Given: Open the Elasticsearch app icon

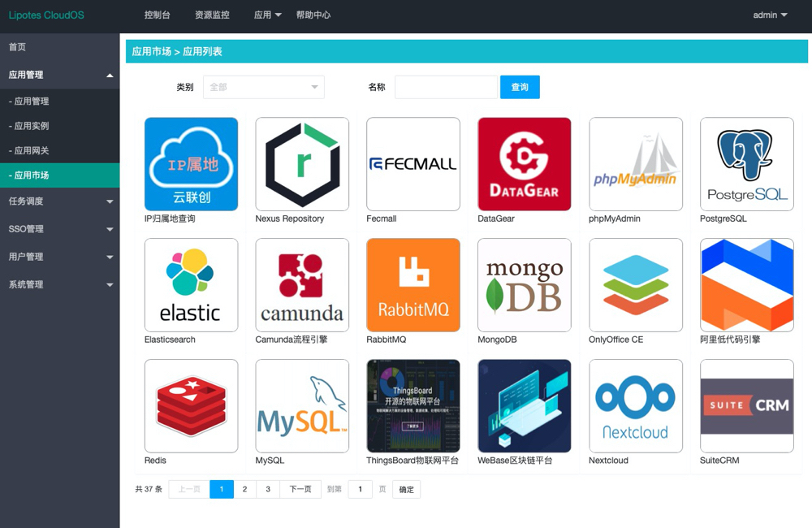Looking at the screenshot, I should tap(191, 285).
